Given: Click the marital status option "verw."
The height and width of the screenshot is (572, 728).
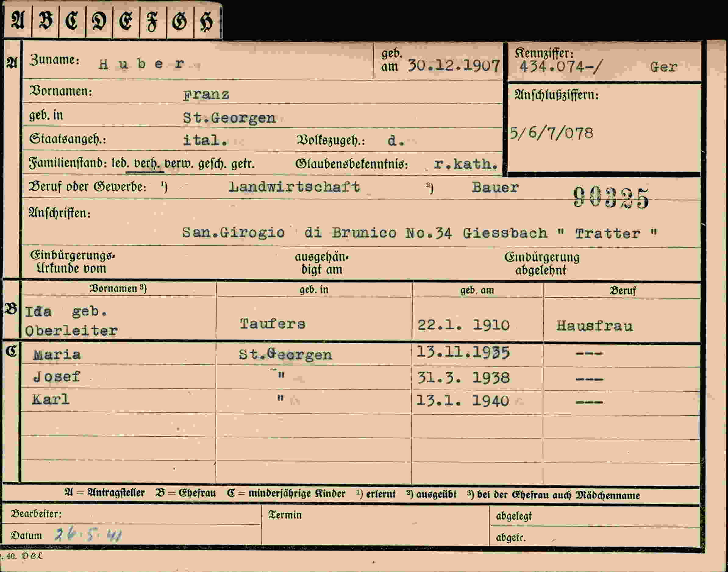Looking at the screenshot, I should [179, 164].
